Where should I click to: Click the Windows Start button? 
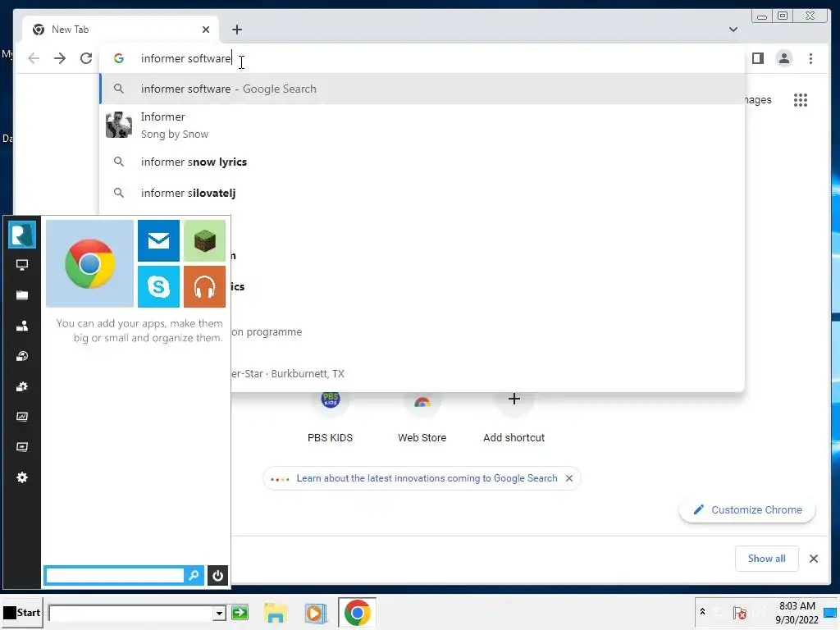coord(22,612)
